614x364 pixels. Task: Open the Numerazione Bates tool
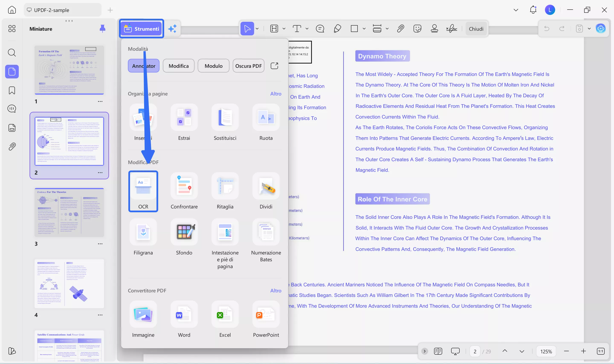tap(266, 232)
